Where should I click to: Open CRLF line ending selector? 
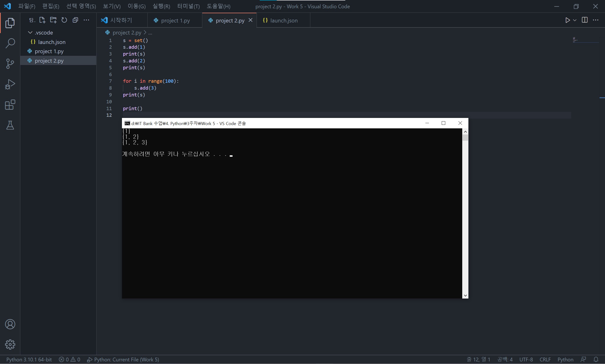[x=545, y=359]
